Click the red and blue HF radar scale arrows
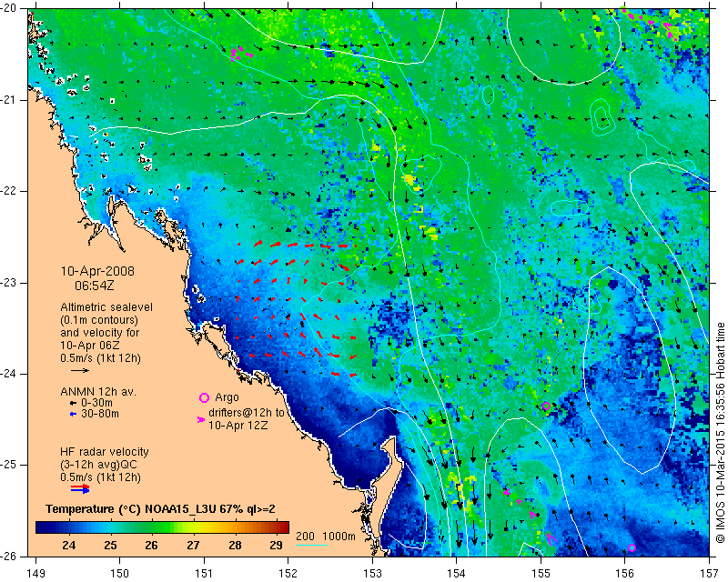Viewport: 728px width, 582px height. pyautogui.click(x=80, y=488)
